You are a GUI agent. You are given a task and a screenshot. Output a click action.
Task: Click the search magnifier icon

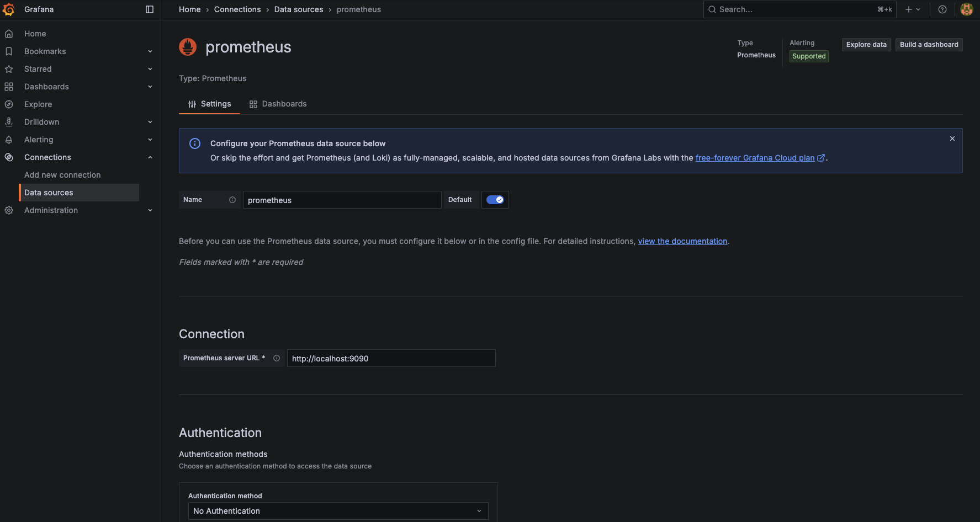[x=712, y=9]
